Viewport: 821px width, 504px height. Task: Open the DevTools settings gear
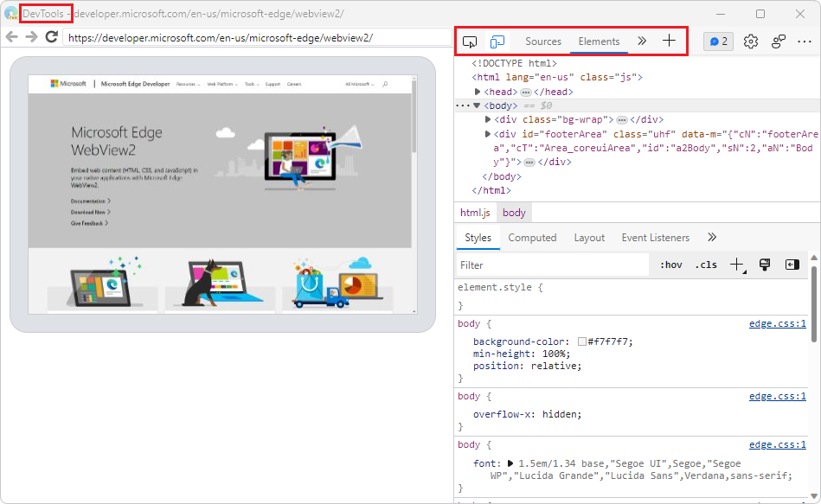click(x=749, y=41)
